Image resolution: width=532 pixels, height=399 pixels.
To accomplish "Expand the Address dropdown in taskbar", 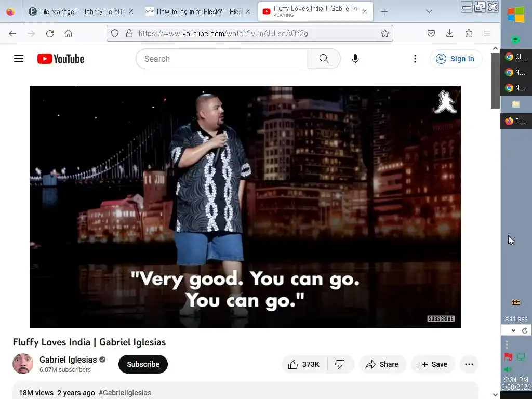I will tap(513, 330).
